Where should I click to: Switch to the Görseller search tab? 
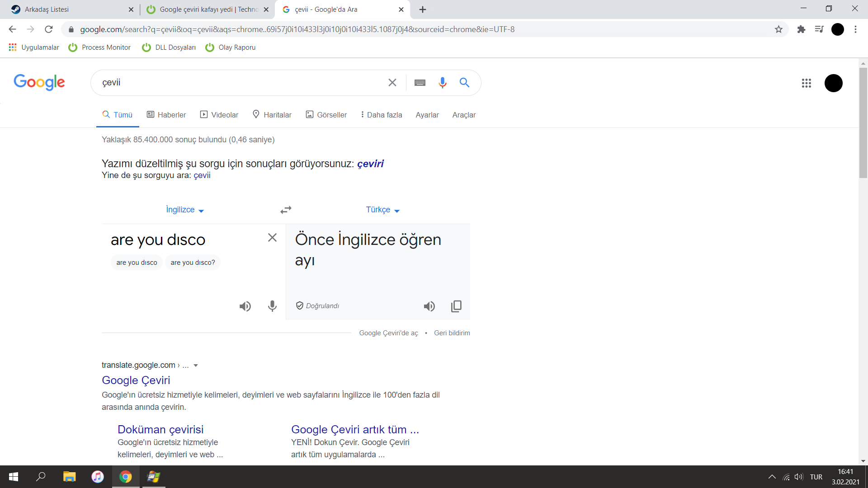coord(326,115)
